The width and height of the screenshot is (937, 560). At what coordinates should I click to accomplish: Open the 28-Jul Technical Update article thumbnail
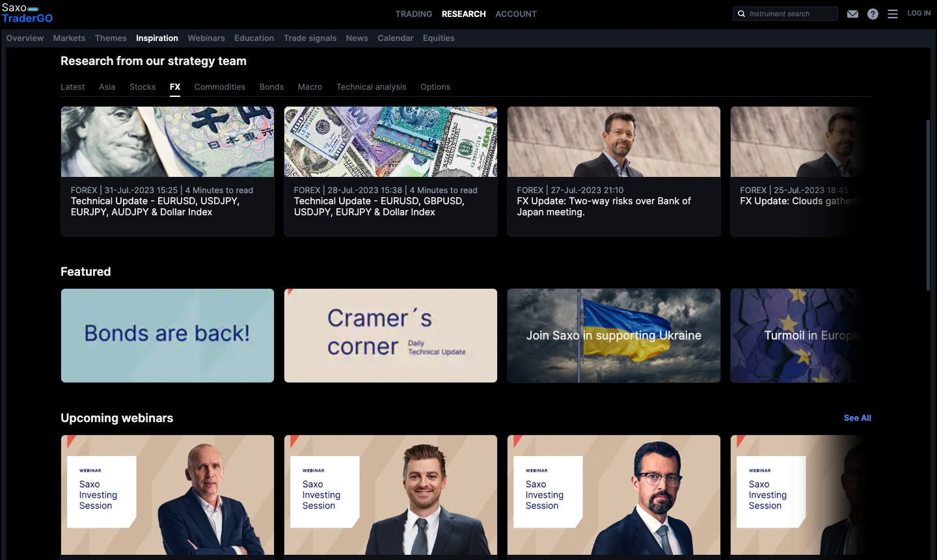coord(390,142)
